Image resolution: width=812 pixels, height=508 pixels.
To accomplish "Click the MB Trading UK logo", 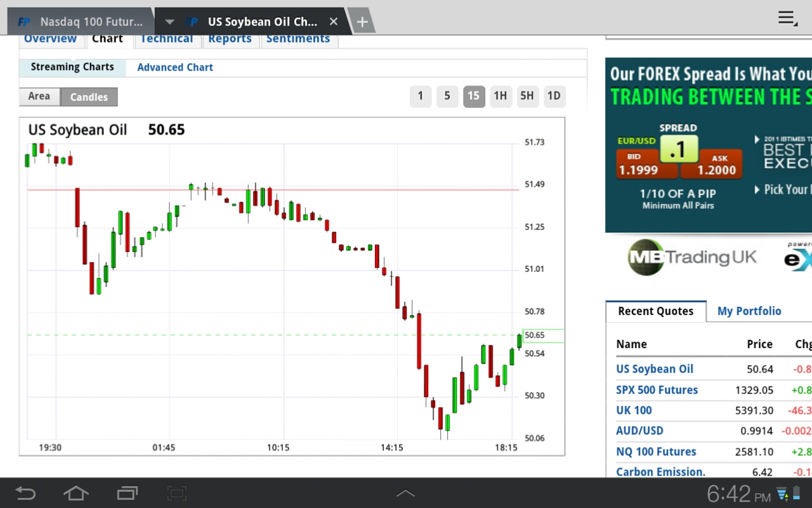I will click(692, 257).
